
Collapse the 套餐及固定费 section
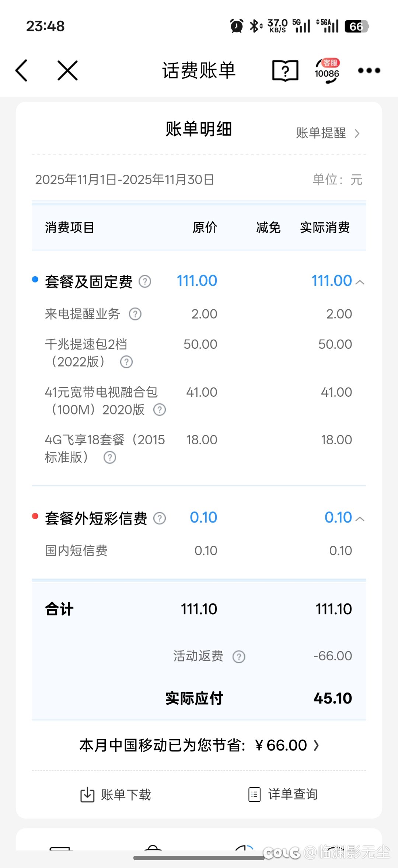tap(360, 282)
